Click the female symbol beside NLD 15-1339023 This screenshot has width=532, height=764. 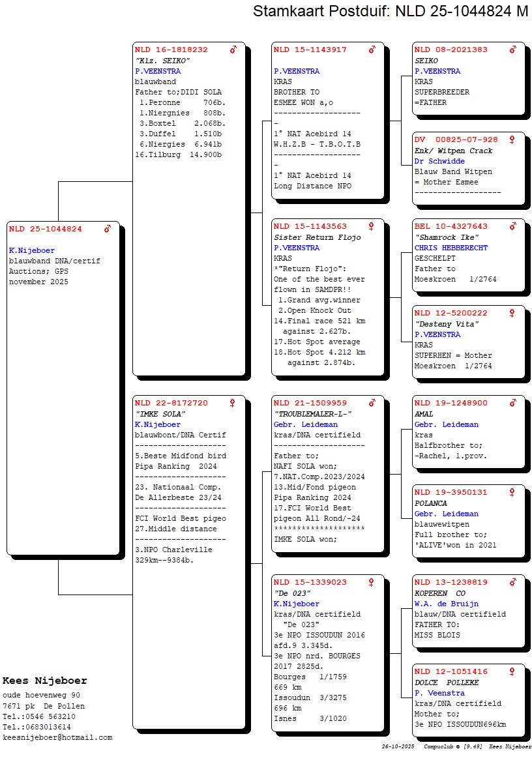pyautogui.click(x=372, y=582)
